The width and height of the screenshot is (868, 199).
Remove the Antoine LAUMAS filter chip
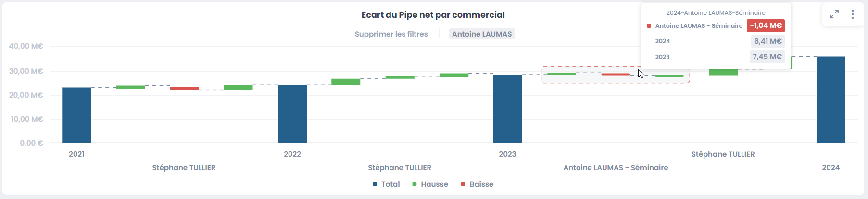click(x=482, y=34)
